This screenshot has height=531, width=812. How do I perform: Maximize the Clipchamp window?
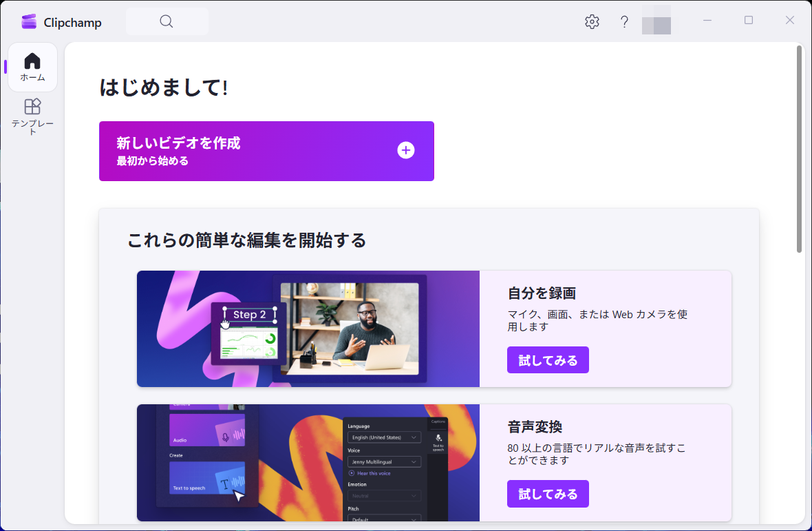click(748, 20)
